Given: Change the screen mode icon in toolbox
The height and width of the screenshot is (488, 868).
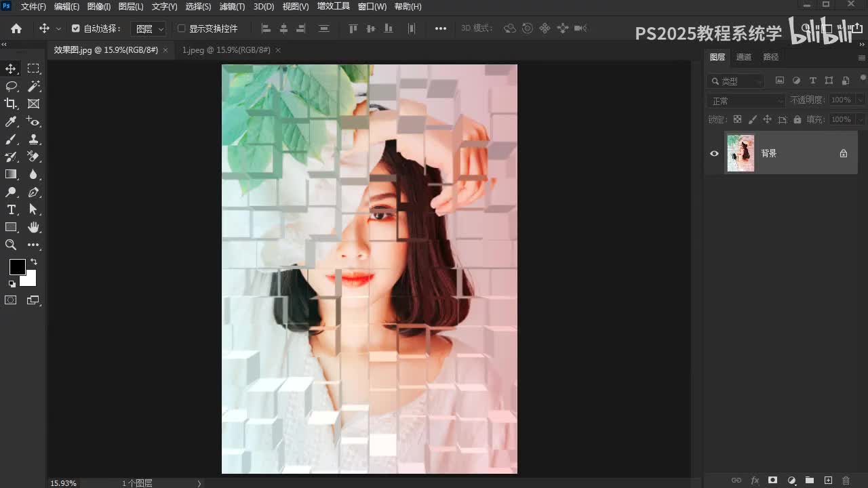Looking at the screenshot, I should [x=33, y=300].
